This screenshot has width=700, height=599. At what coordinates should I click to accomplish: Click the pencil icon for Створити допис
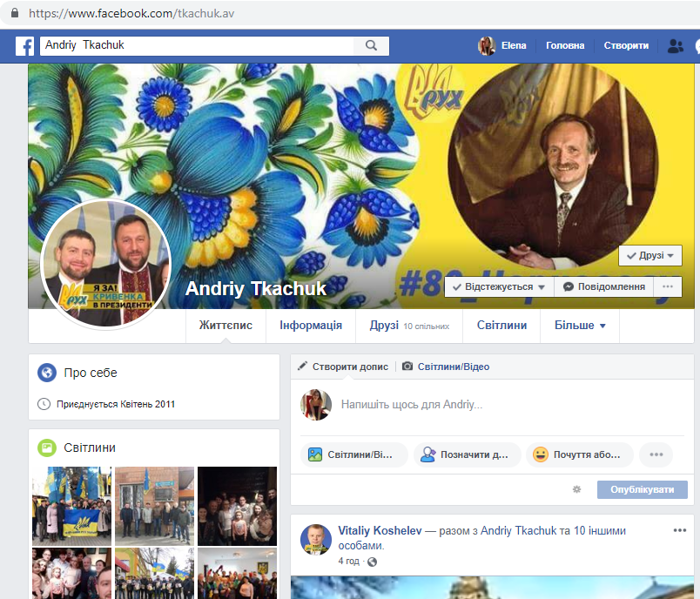pos(302,366)
